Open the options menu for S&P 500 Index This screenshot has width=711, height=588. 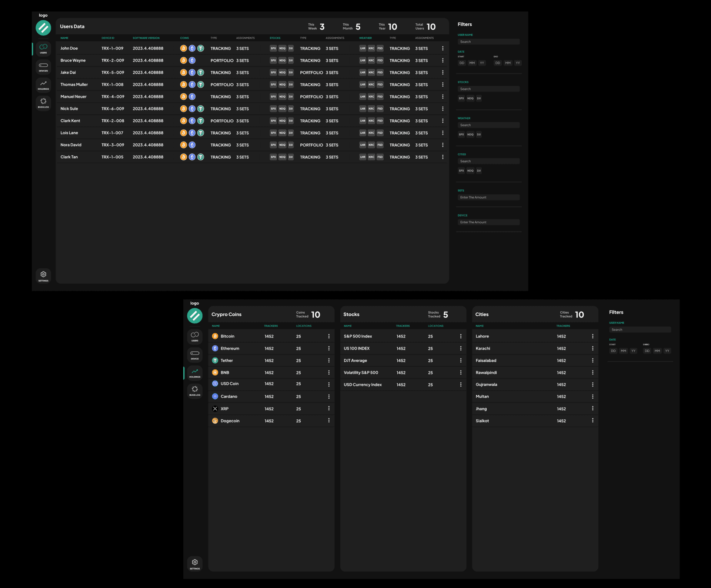(x=461, y=336)
